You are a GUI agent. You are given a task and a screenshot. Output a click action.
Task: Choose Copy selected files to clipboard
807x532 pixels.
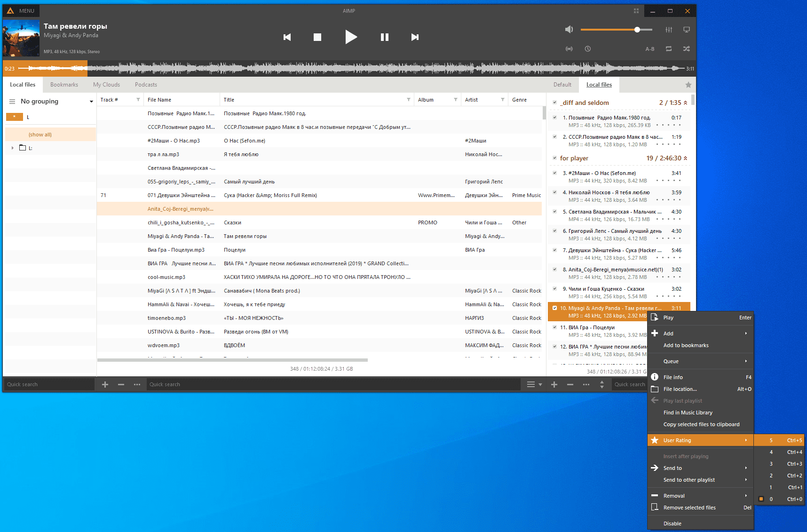click(701, 424)
